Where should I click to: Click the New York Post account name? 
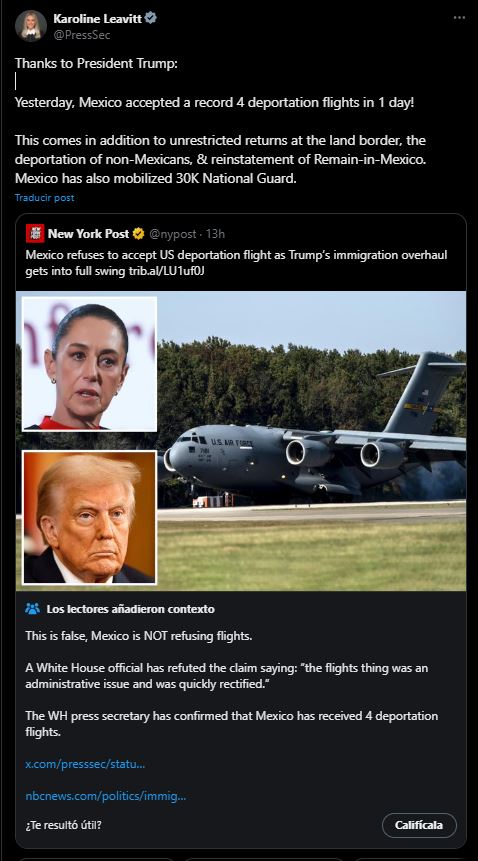[88, 234]
